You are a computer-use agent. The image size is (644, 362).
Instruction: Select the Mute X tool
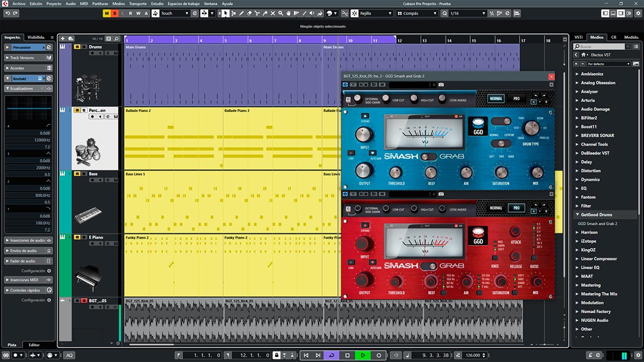pyautogui.click(x=273, y=13)
